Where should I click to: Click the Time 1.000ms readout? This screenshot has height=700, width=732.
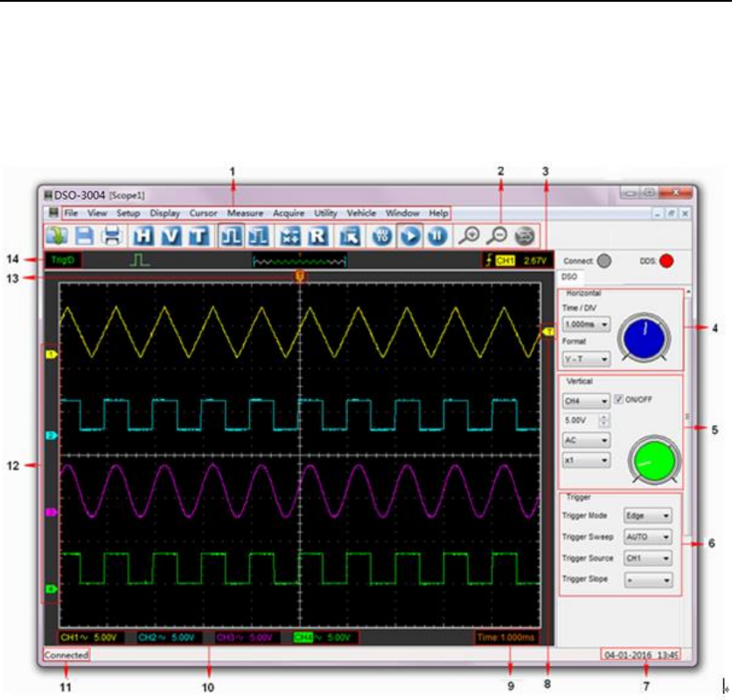506,637
